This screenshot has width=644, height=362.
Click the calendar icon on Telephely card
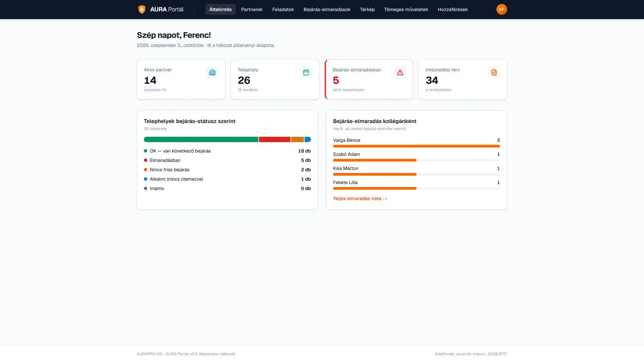pyautogui.click(x=306, y=72)
